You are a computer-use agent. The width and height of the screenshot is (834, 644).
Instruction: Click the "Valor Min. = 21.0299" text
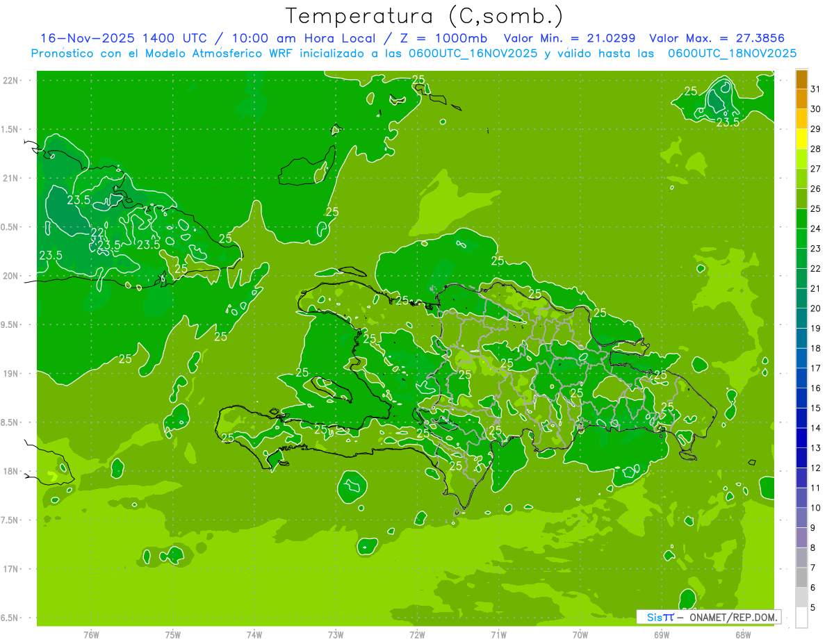tap(569, 38)
